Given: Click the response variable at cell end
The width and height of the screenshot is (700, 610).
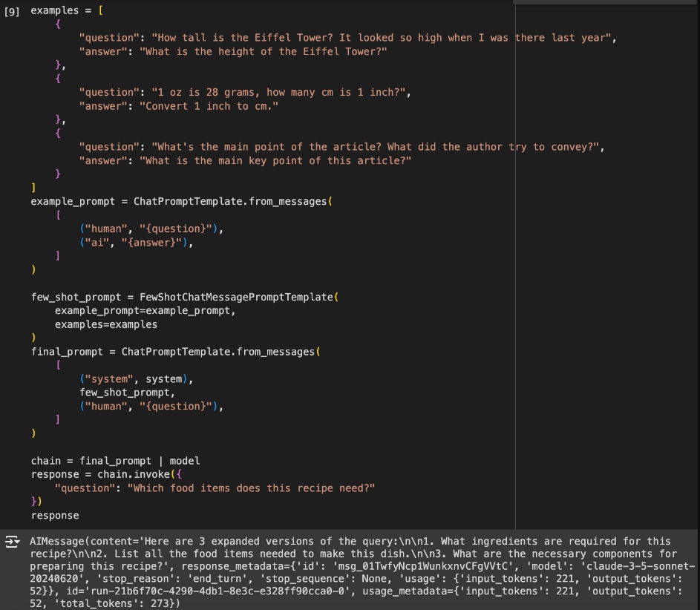Looking at the screenshot, I should [55, 515].
